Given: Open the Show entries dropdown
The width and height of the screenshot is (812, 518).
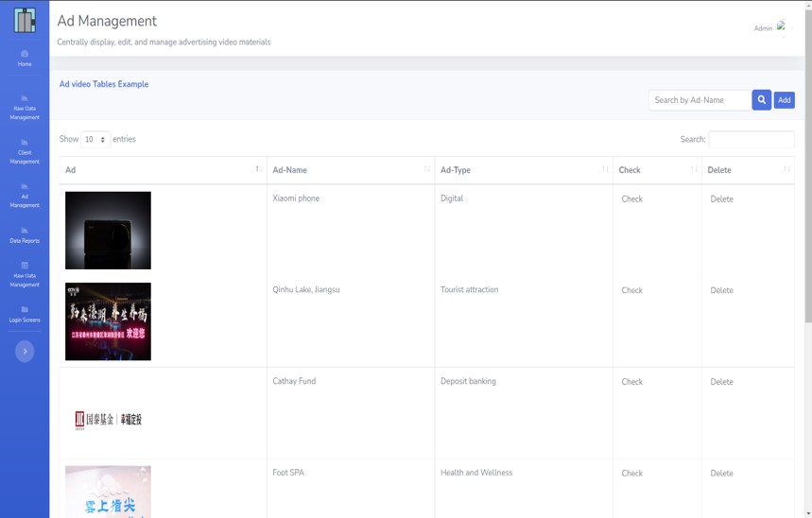Looking at the screenshot, I should 95,139.
